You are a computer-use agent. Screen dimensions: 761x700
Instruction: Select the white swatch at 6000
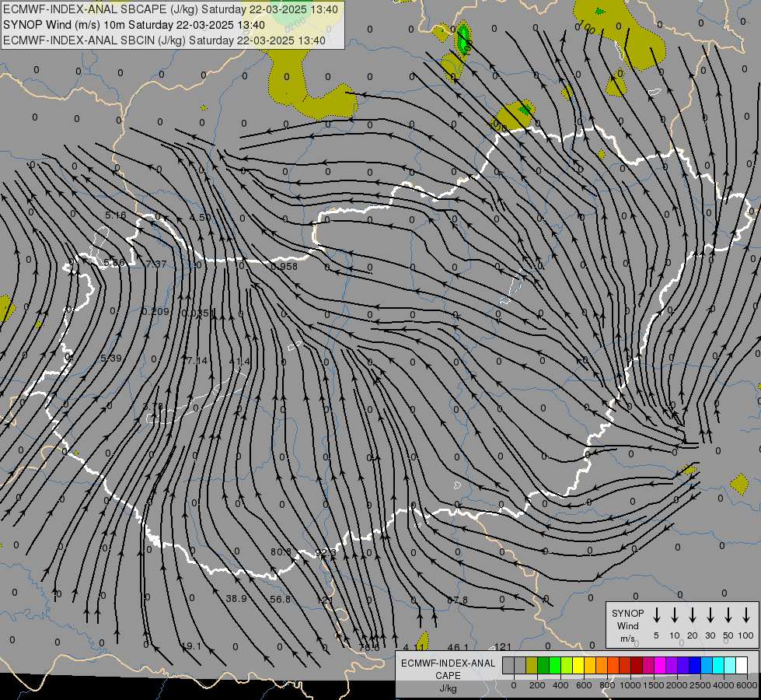click(742, 665)
